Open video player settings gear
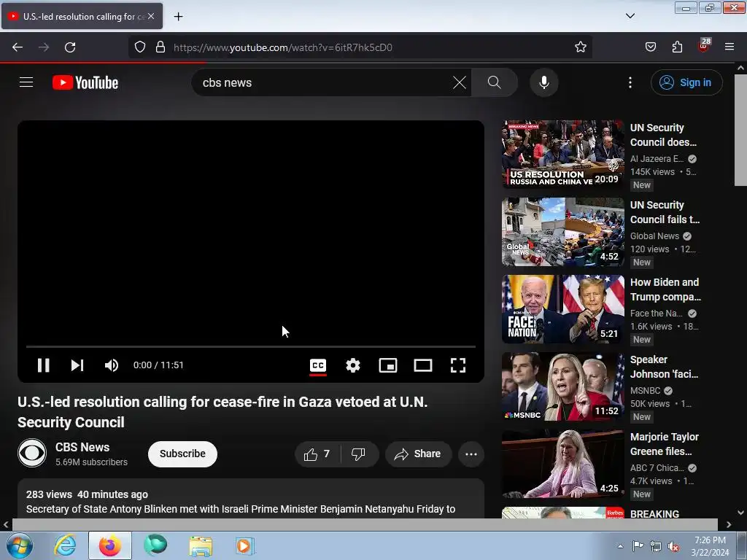Image resolution: width=747 pixels, height=560 pixels. point(353,365)
